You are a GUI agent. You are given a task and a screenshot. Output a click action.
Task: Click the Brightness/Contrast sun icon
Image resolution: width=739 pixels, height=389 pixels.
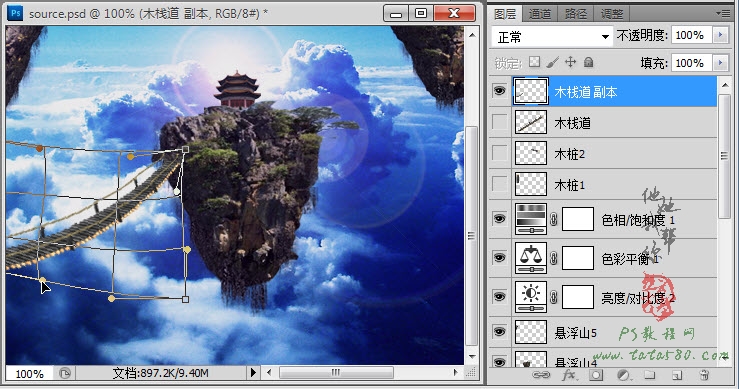click(x=531, y=297)
